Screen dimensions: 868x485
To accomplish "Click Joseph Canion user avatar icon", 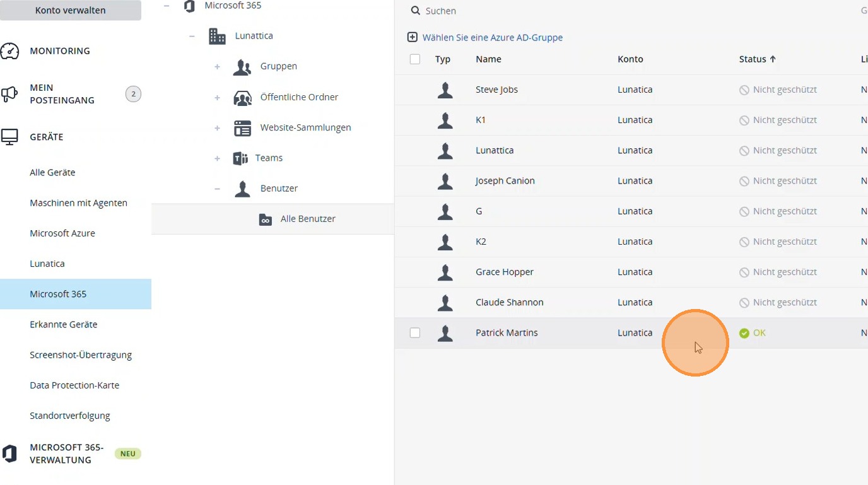I will click(x=445, y=181).
